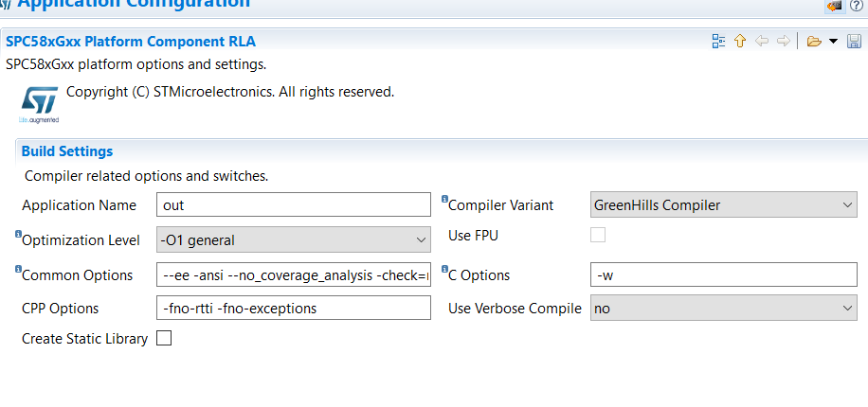Viewport: 868px width, 407px height.
Task: Click 'Compiler related options and switches.' text
Action: tap(147, 176)
